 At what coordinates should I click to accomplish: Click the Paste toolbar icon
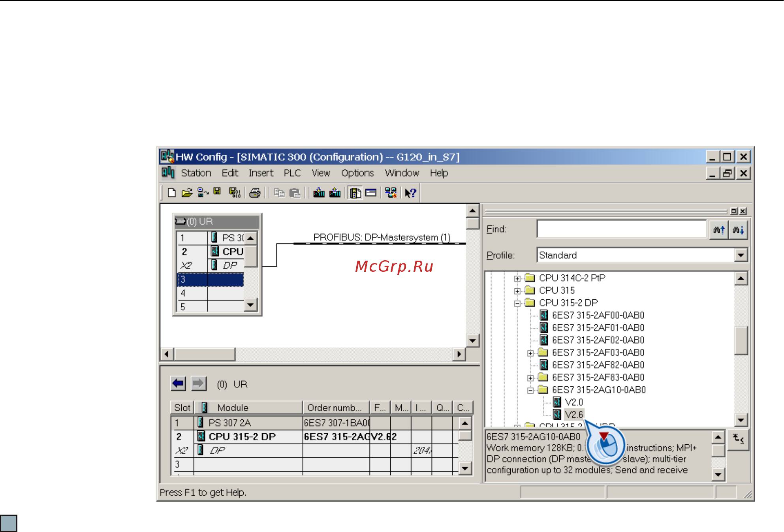click(x=295, y=193)
